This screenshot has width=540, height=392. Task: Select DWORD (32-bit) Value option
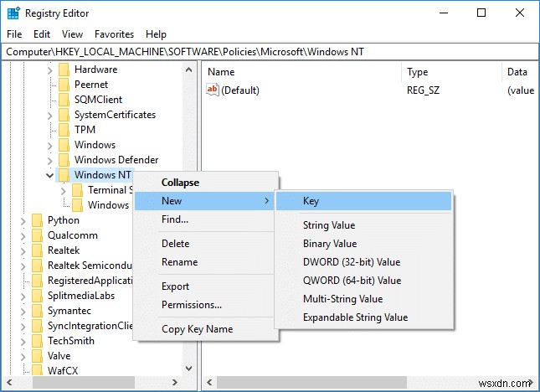pos(351,262)
